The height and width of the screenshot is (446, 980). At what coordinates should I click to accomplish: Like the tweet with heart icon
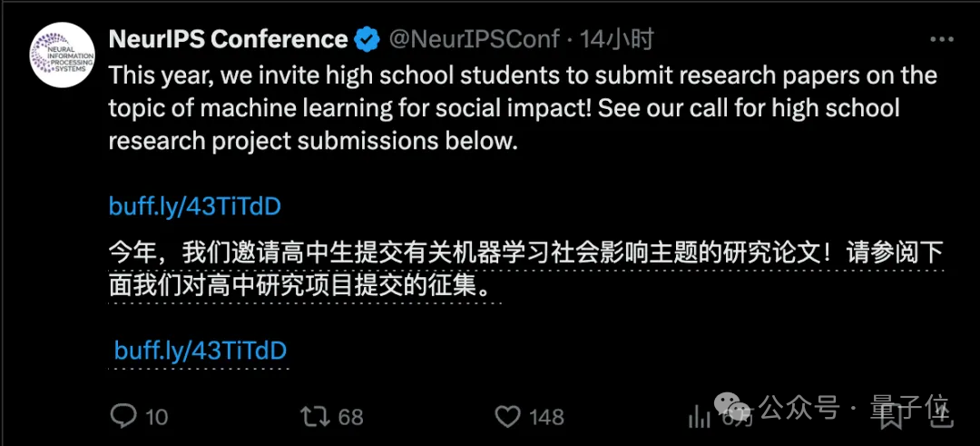click(509, 416)
